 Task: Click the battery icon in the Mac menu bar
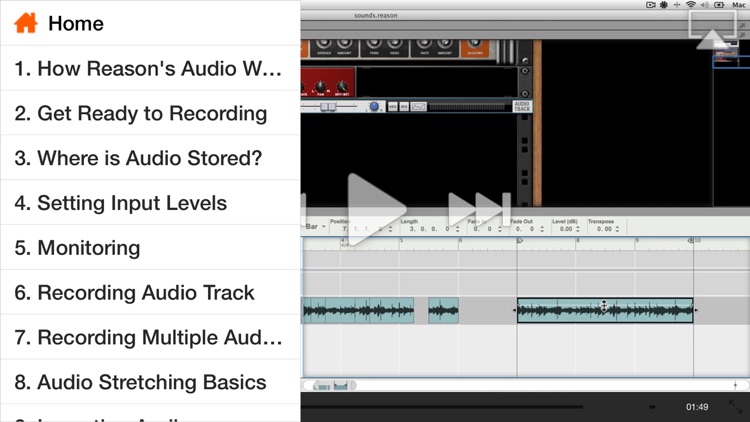tap(719, 5)
